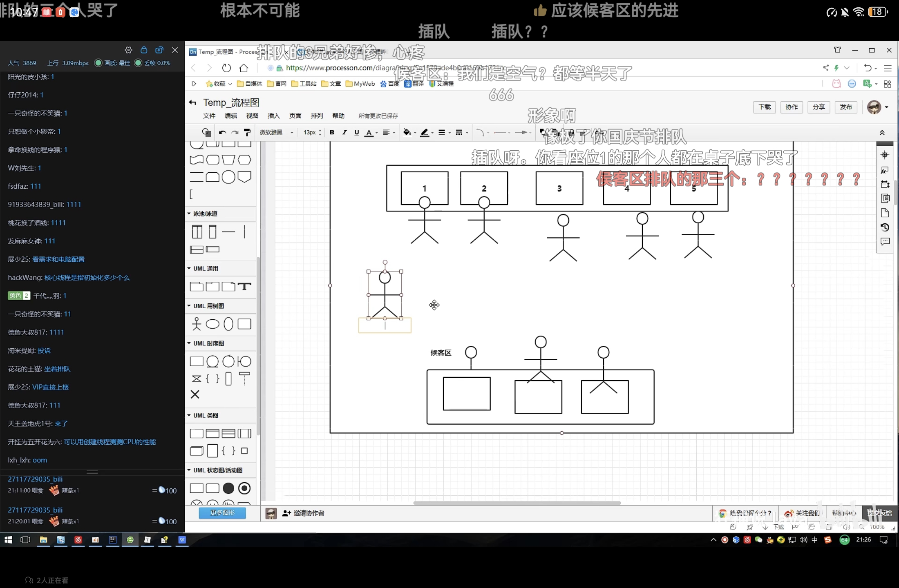Toggle underline text formatting
The image size is (899, 588).
[x=356, y=132]
